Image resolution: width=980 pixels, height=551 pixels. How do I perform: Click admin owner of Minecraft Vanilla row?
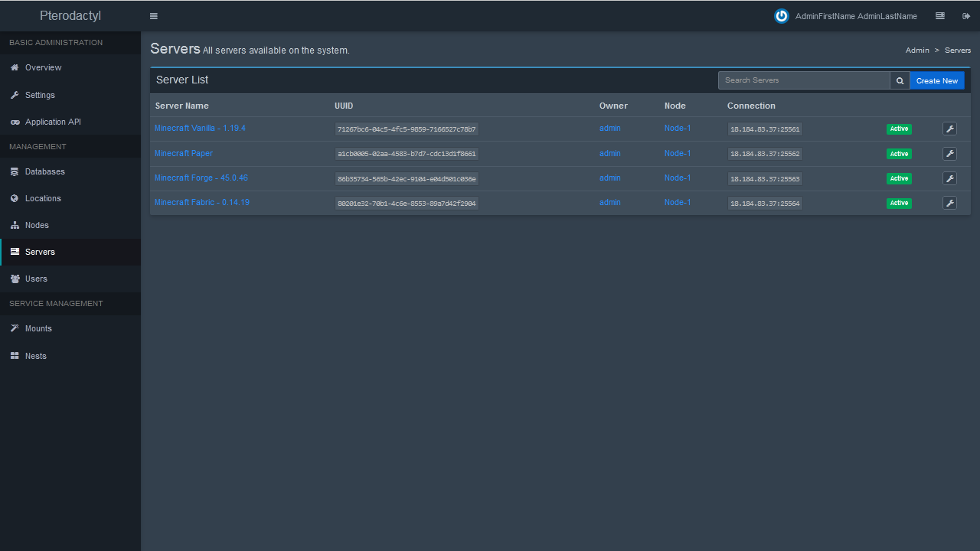coord(610,129)
